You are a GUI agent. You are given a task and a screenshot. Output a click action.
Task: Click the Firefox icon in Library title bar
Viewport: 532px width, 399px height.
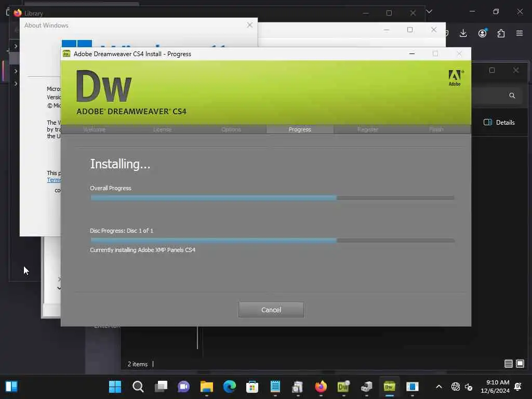pyautogui.click(x=18, y=13)
